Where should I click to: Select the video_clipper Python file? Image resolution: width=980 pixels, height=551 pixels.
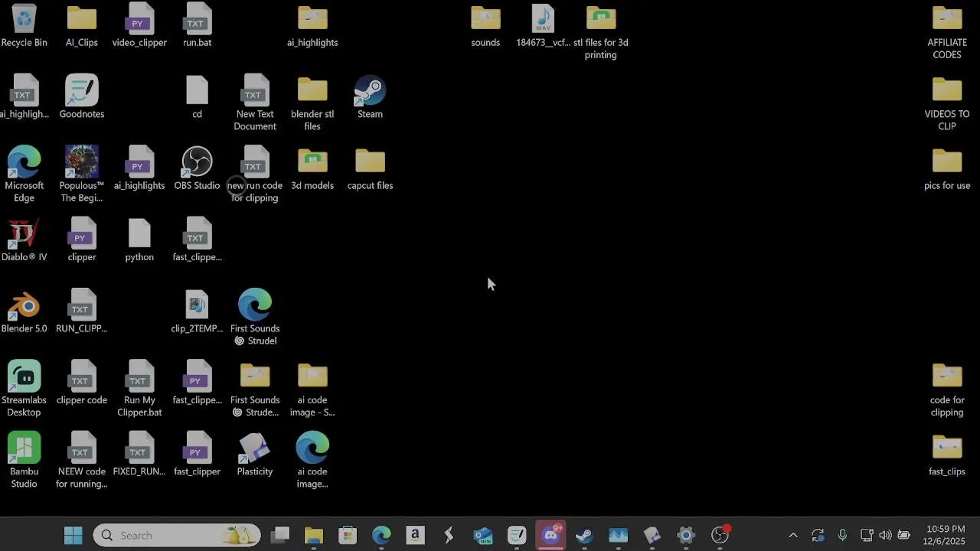point(139,24)
